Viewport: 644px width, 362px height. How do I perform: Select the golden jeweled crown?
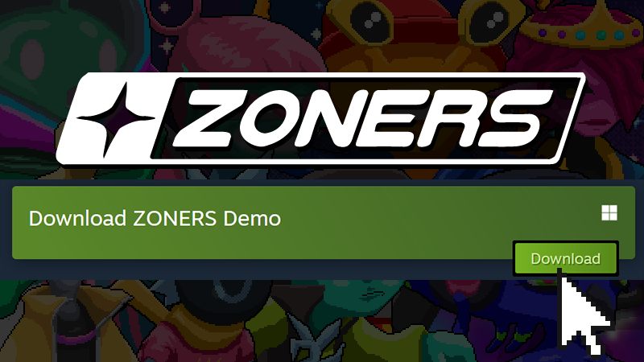pyautogui.click(x=583, y=25)
